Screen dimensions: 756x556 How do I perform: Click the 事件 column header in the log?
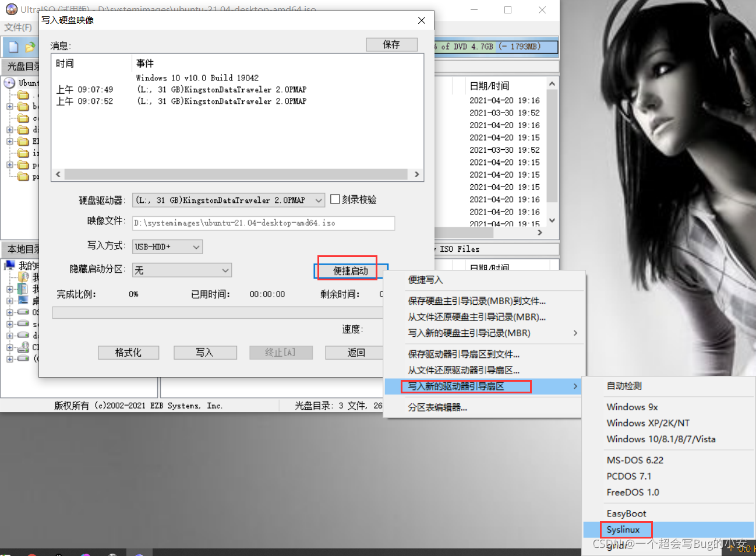coord(145,64)
